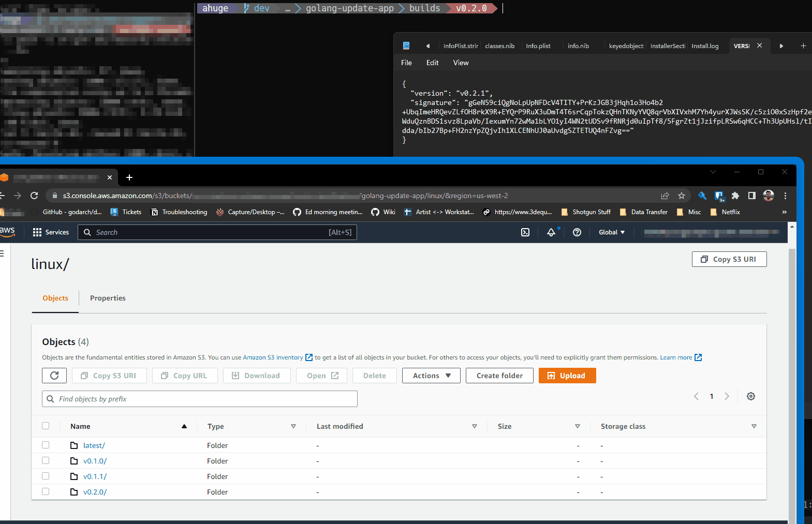Switch to Install.log Notepad tab
This screenshot has height=524, width=812.
pos(705,46)
